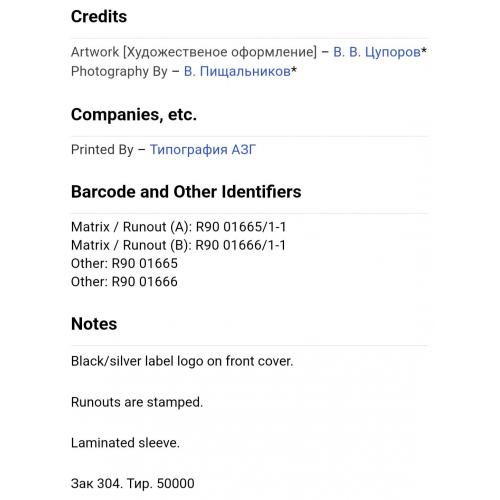Open the В. В. Цупоров artist link
The width and height of the screenshot is (500, 500).
pyautogui.click(x=377, y=52)
